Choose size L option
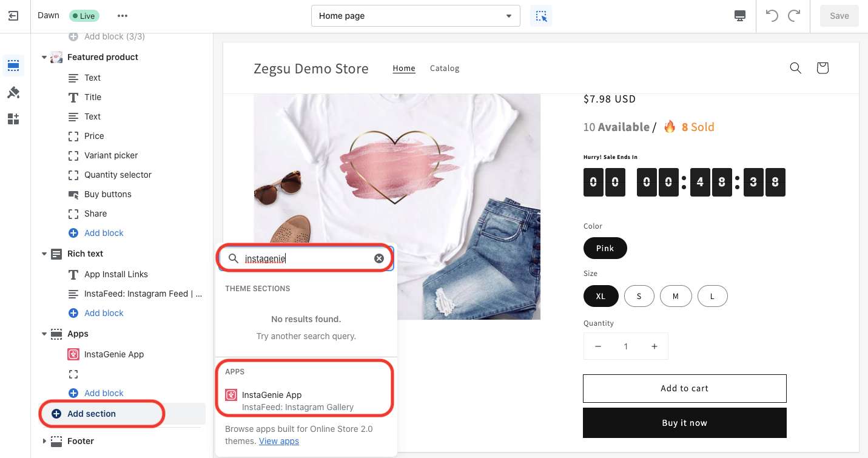The height and width of the screenshot is (458, 868). click(x=712, y=297)
